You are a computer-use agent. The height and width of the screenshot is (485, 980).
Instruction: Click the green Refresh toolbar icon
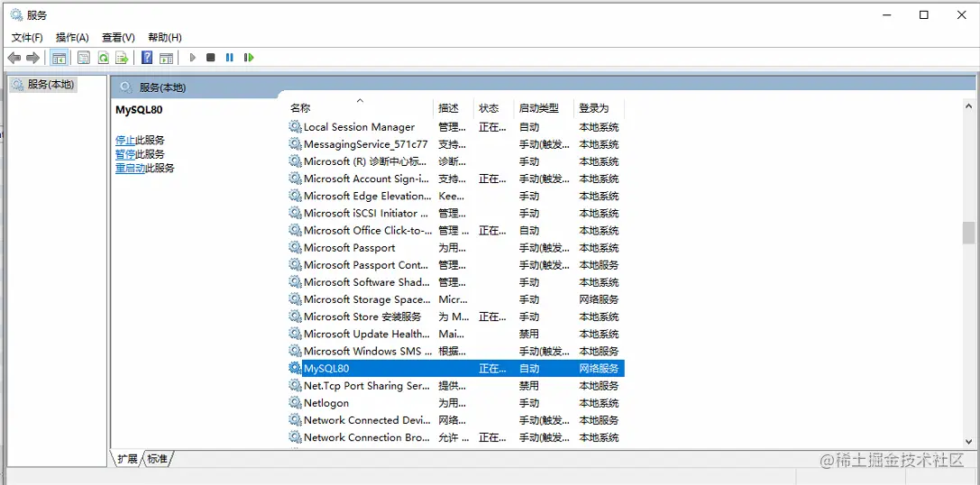103,58
